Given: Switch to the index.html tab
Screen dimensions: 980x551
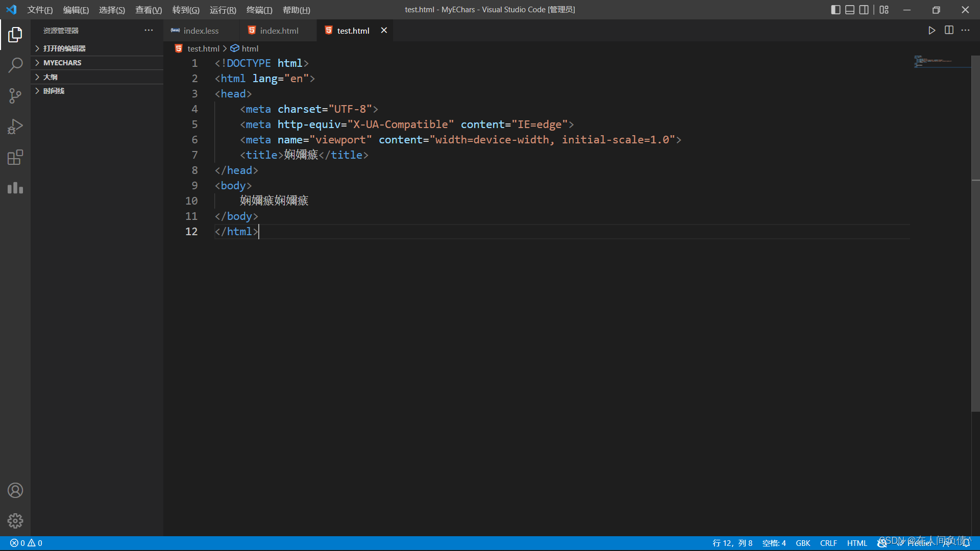Looking at the screenshot, I should [279, 31].
